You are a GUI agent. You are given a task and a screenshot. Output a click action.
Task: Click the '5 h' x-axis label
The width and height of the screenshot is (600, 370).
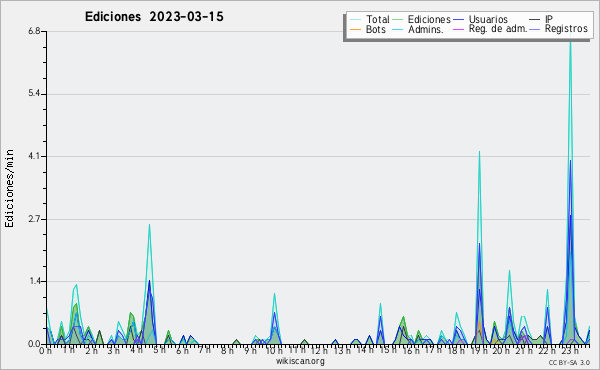(x=160, y=350)
